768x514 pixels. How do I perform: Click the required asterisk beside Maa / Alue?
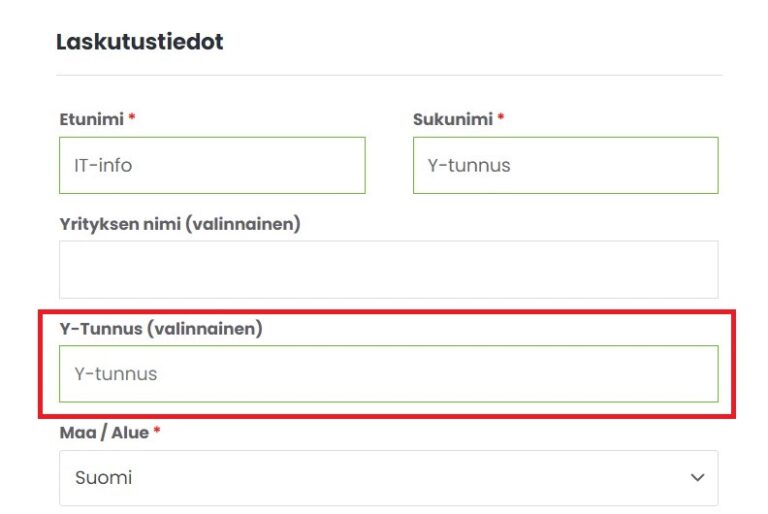tap(157, 432)
